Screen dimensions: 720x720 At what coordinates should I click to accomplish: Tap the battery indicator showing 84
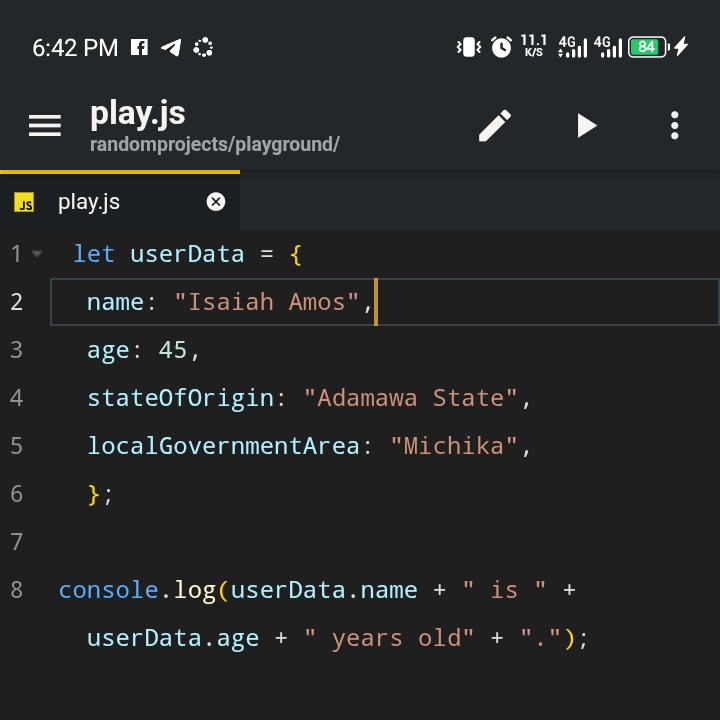(648, 47)
